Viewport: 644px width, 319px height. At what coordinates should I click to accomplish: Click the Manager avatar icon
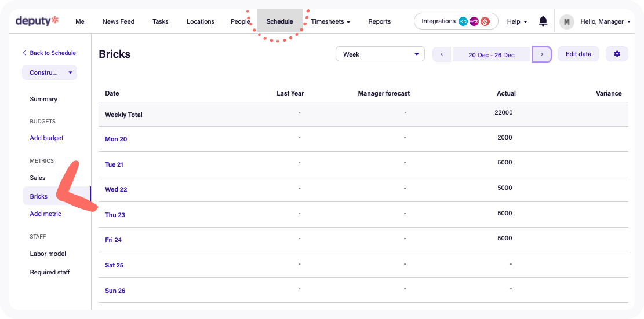(566, 22)
